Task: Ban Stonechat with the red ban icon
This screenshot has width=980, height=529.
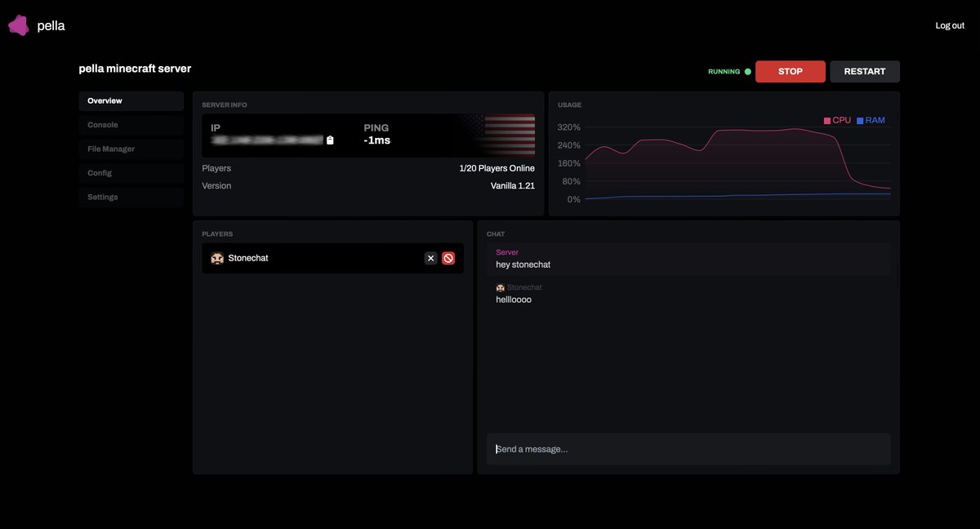Action: click(x=448, y=258)
